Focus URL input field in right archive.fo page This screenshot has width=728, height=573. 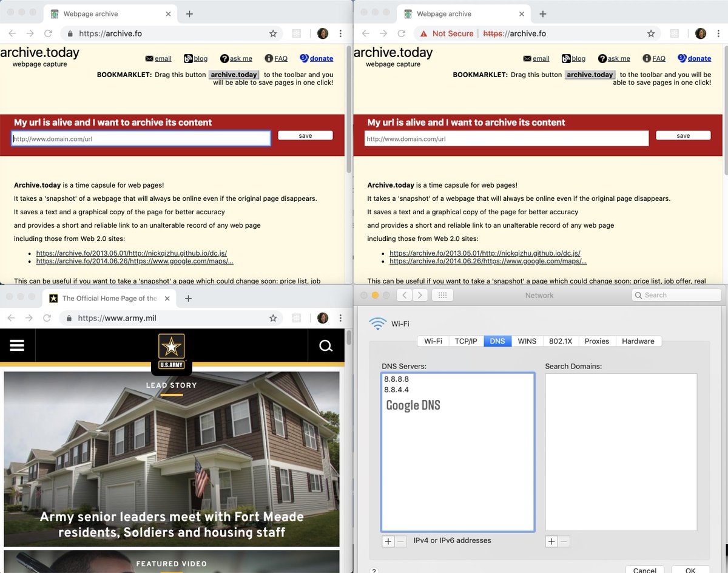click(507, 138)
